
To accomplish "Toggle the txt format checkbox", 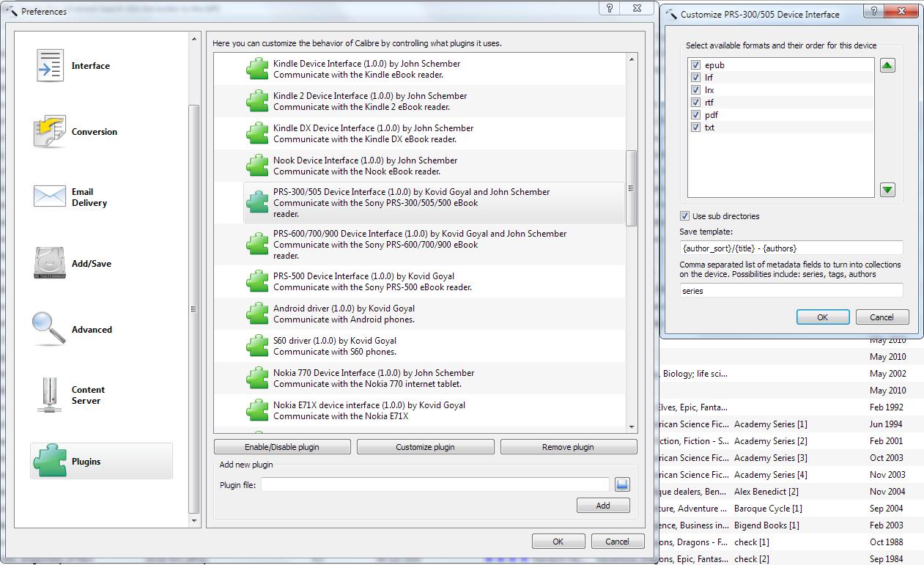I will [x=695, y=128].
